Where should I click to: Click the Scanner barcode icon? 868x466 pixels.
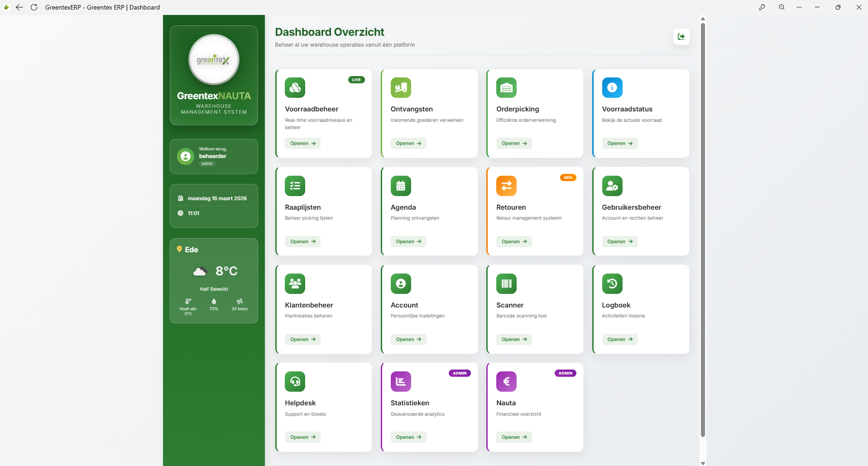[x=506, y=283]
